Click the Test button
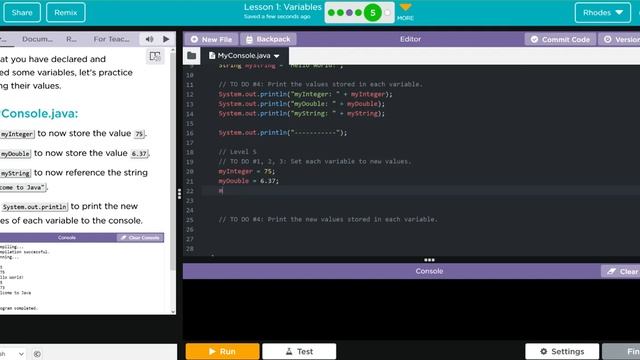 pos(299,351)
